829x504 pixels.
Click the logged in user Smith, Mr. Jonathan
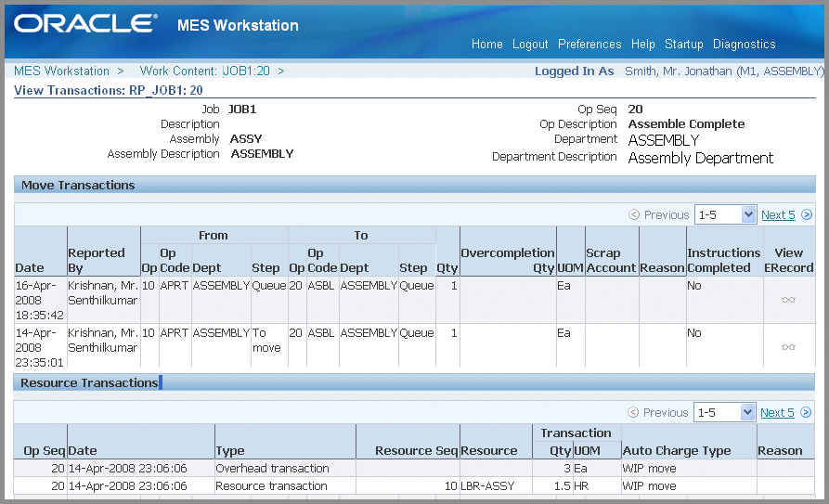point(724,71)
